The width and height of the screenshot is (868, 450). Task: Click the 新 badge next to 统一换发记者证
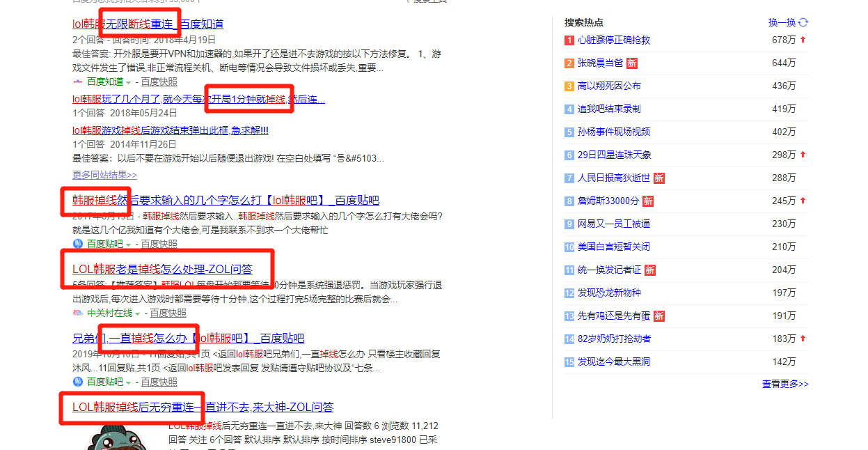pyautogui.click(x=650, y=270)
